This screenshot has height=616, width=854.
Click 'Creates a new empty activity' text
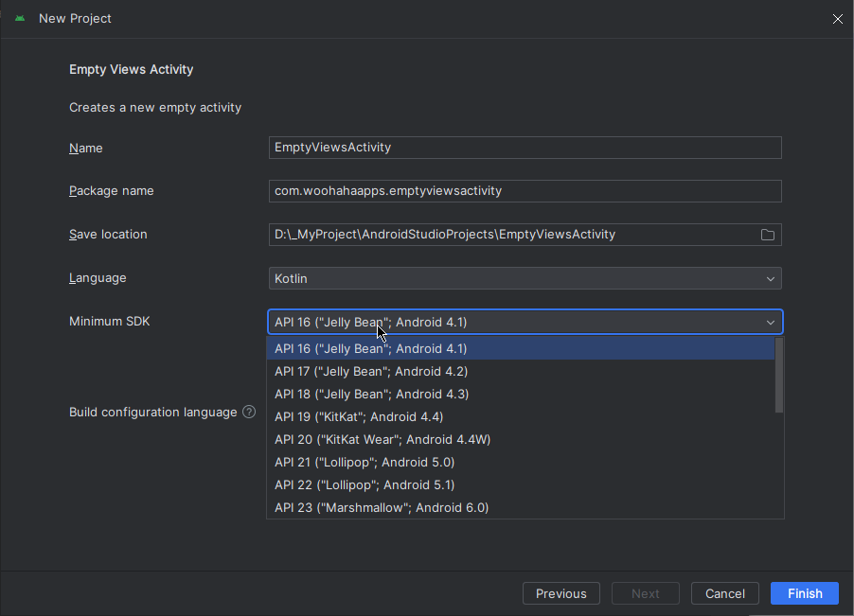point(155,108)
